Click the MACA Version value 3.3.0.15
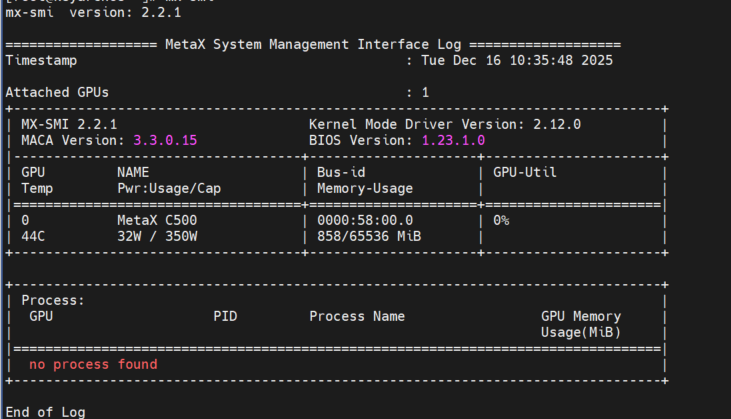The width and height of the screenshot is (731, 419). [x=165, y=140]
